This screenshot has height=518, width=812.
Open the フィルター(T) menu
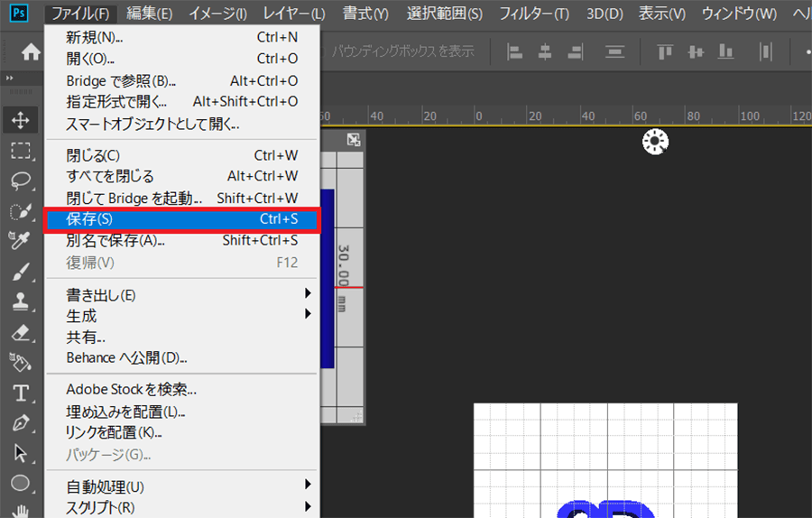point(534,13)
